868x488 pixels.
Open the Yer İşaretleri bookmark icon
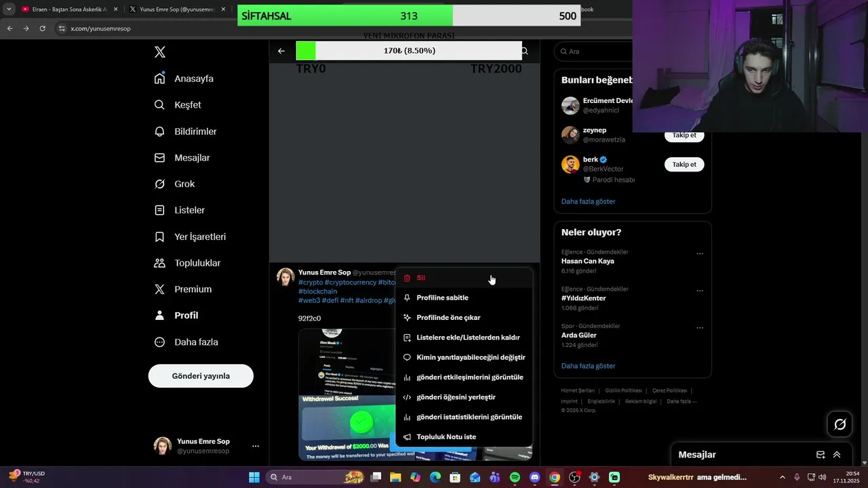(159, 237)
